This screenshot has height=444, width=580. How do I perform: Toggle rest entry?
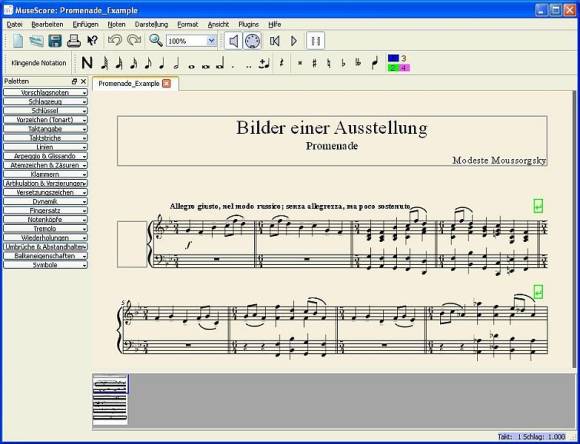[x=281, y=63]
